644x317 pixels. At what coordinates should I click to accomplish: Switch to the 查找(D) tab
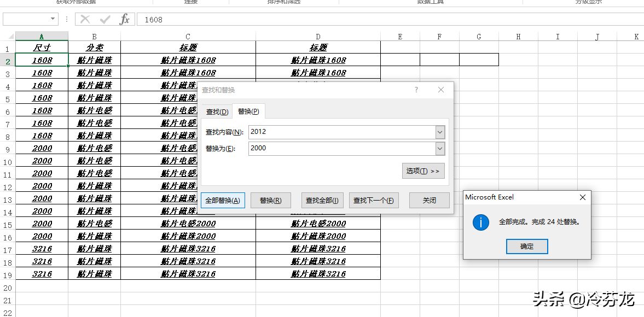click(x=217, y=111)
